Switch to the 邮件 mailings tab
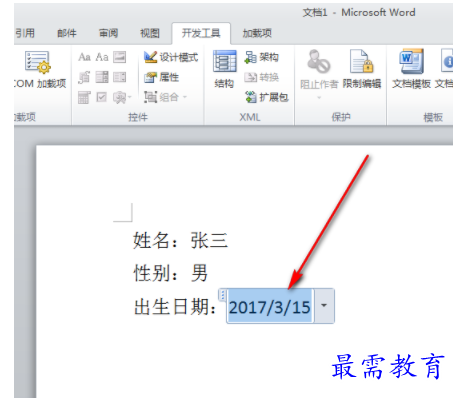 pos(67,33)
